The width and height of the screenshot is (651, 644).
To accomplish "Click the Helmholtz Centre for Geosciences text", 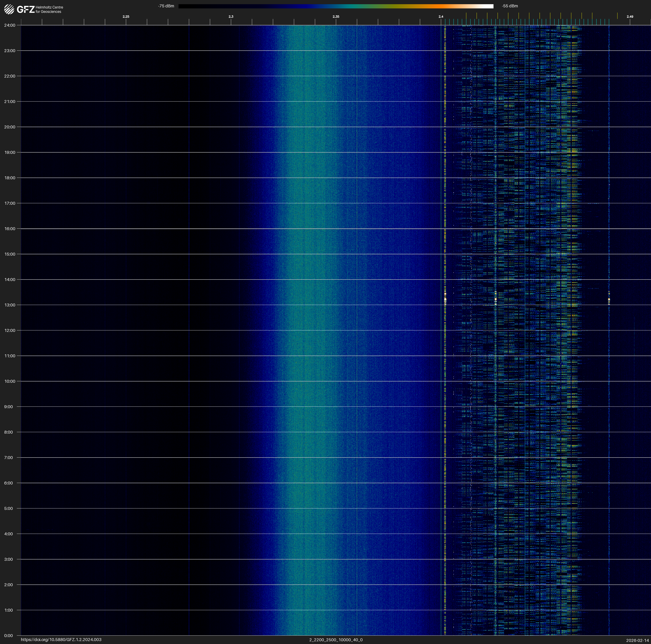I will (x=49, y=9).
